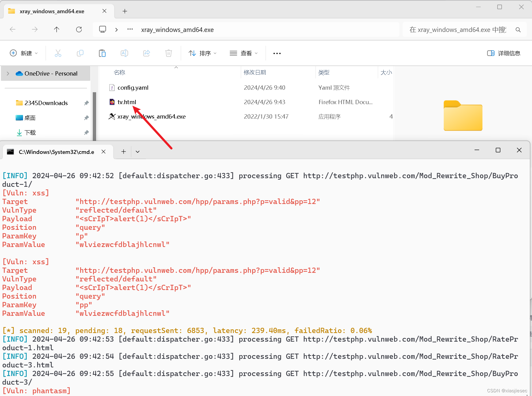Close the cmd.exe terminal tab
This screenshot has width=532, height=396.
coord(104,152)
